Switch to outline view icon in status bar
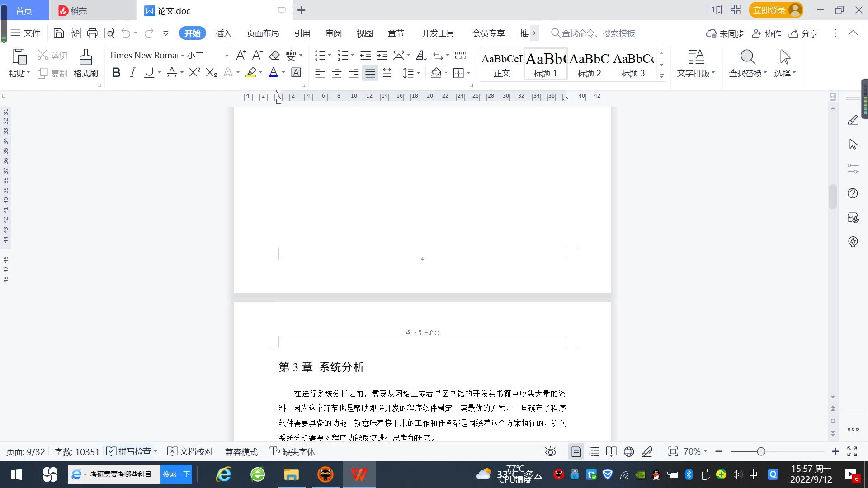868x488 pixels. coord(594,451)
